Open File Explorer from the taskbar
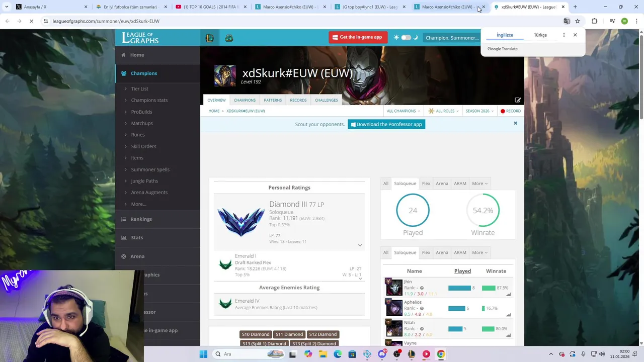 click(323, 354)
